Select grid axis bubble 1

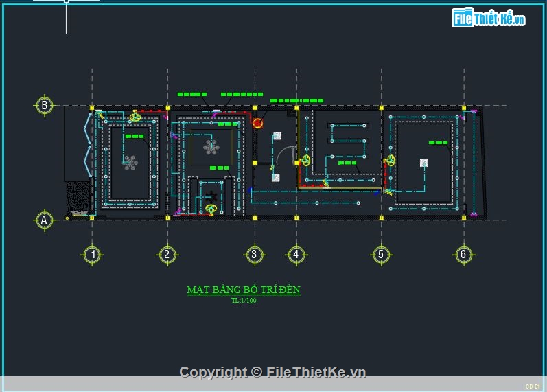point(92,255)
